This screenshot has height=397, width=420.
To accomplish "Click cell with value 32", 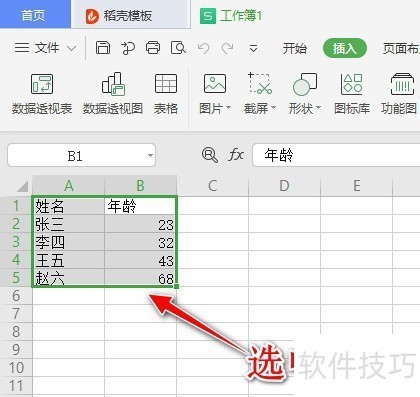I will click(x=141, y=242).
